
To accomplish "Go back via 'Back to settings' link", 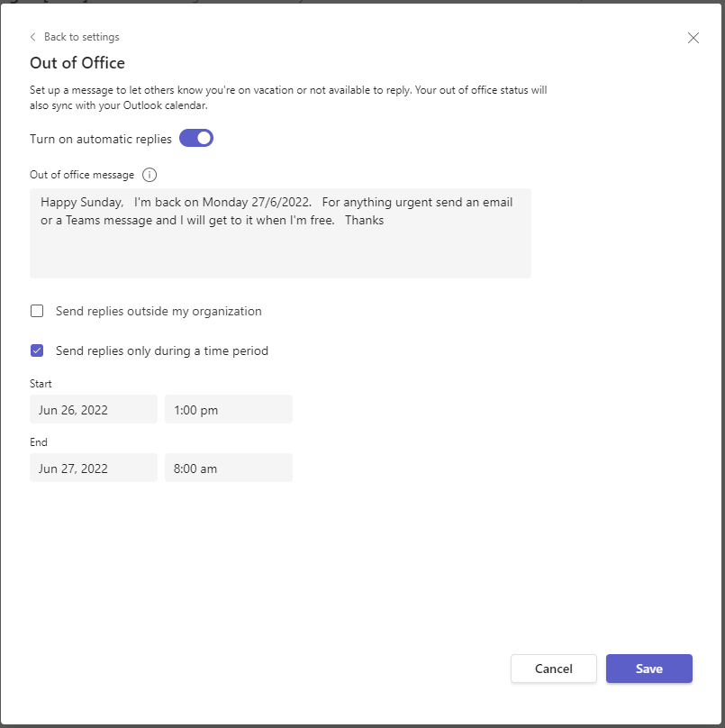I will (81, 37).
